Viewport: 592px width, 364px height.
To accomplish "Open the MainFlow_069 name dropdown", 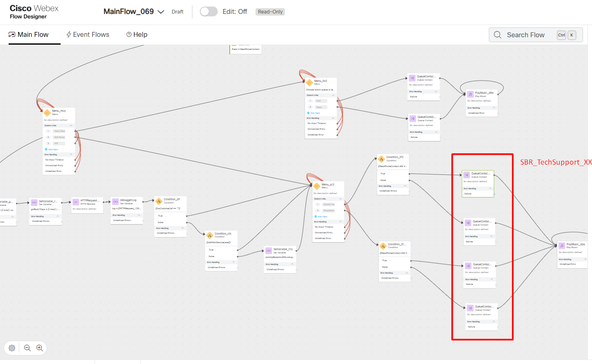I will pos(161,12).
